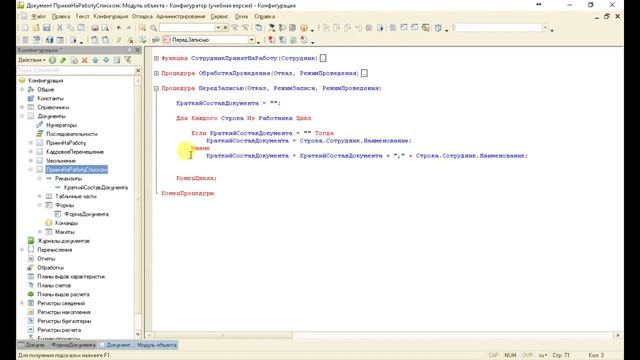Open the search field history dropdown arrow

[x=218, y=28]
